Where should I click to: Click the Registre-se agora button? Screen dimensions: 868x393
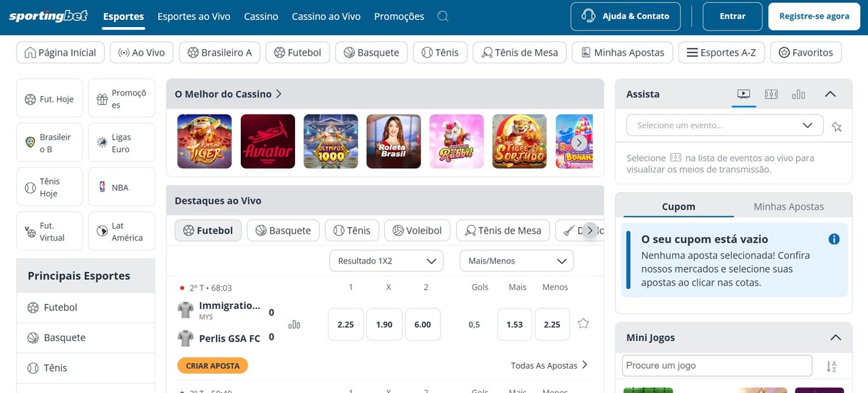tap(814, 16)
